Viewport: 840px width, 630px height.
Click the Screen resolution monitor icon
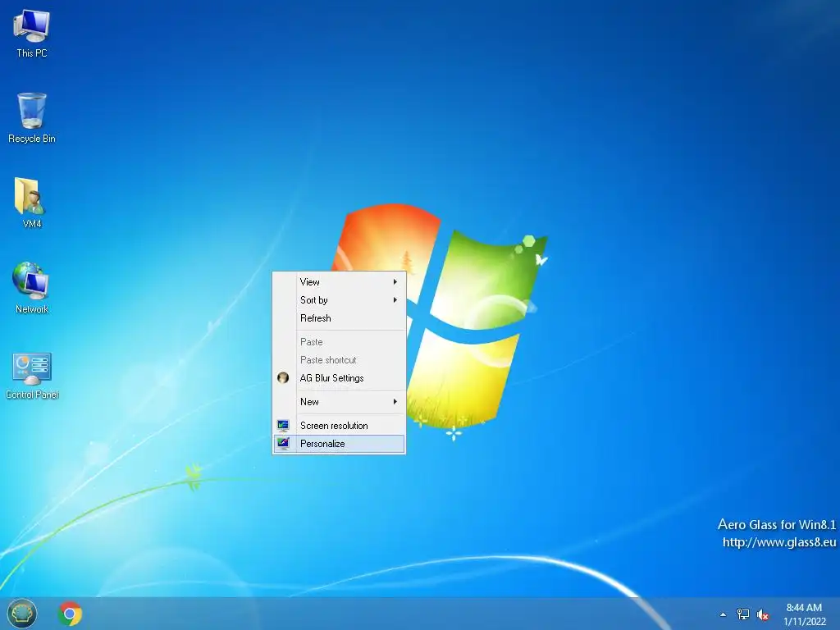point(283,426)
